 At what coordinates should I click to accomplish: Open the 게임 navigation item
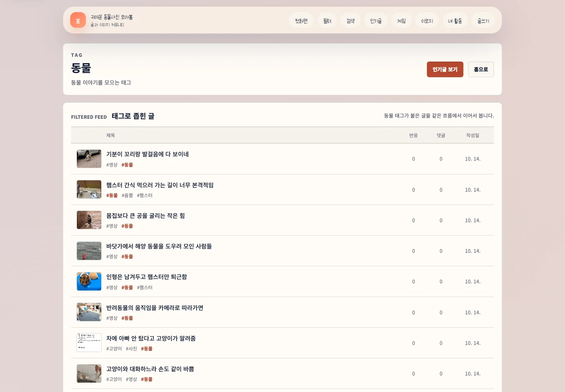[x=401, y=21]
